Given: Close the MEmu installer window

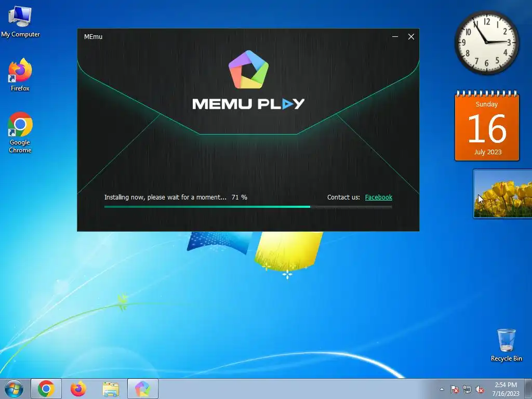Looking at the screenshot, I should (x=411, y=37).
